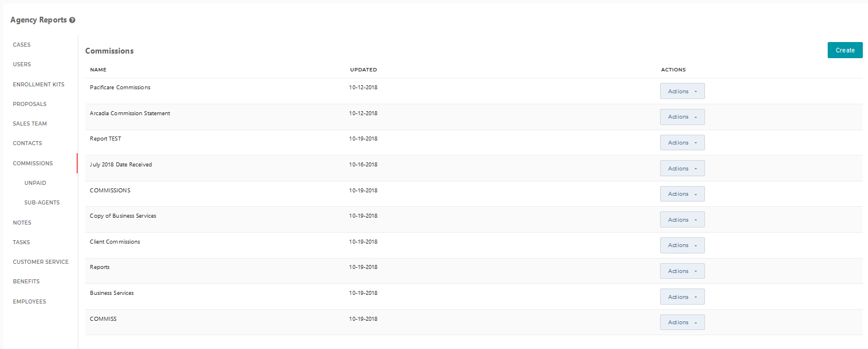This screenshot has width=868, height=349.
Task: Click July 2018 Date Received name
Action: [121, 165]
